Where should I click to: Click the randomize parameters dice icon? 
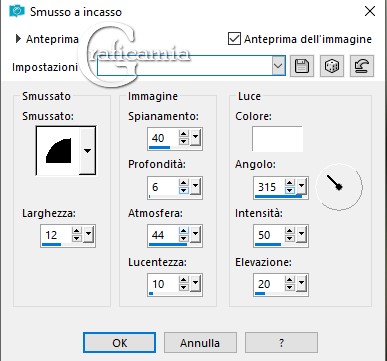[332, 66]
